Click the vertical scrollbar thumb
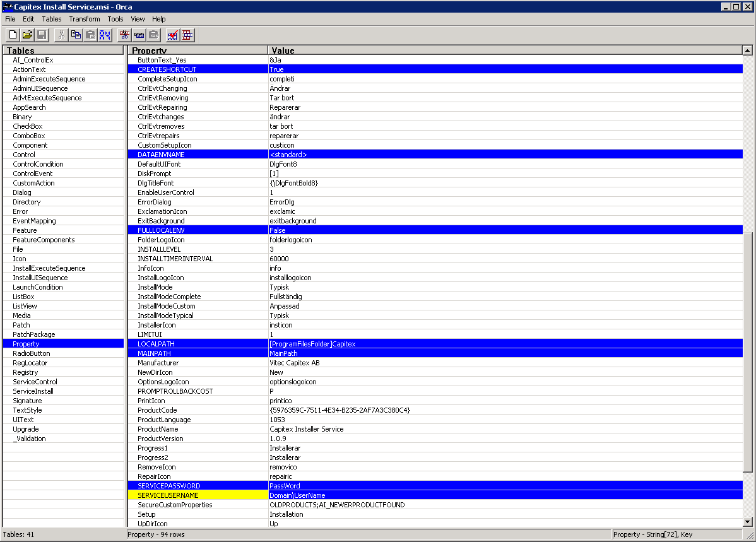This screenshot has width=756, height=542. pyautogui.click(x=747, y=353)
